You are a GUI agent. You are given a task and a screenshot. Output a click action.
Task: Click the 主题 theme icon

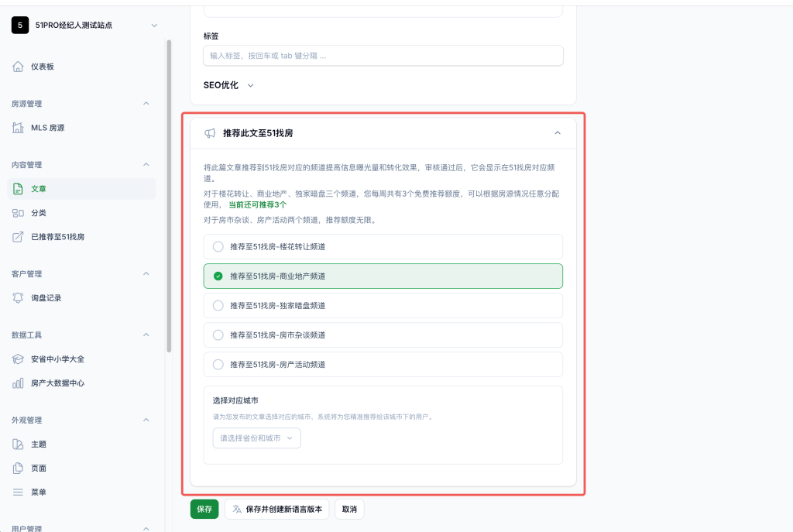[18, 444]
